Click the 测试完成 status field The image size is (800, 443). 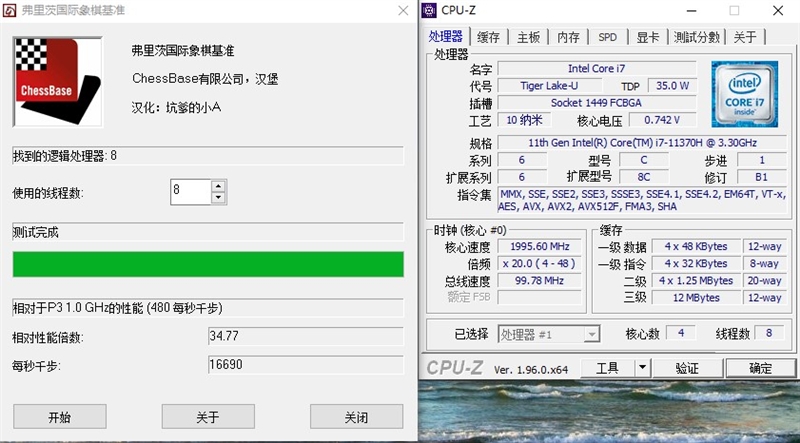[x=208, y=232]
